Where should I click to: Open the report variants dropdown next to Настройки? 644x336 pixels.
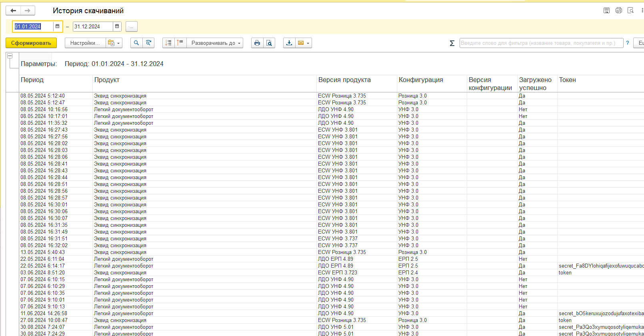114,43
